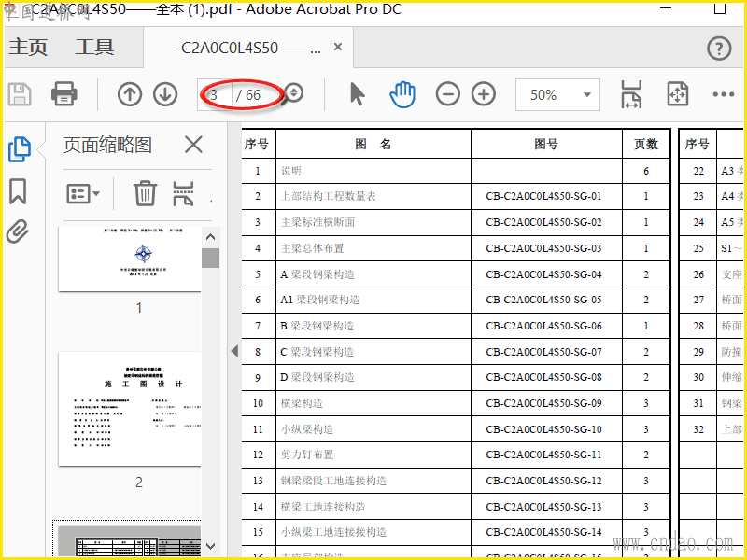Click serial number 22 in right table

(x=698, y=171)
